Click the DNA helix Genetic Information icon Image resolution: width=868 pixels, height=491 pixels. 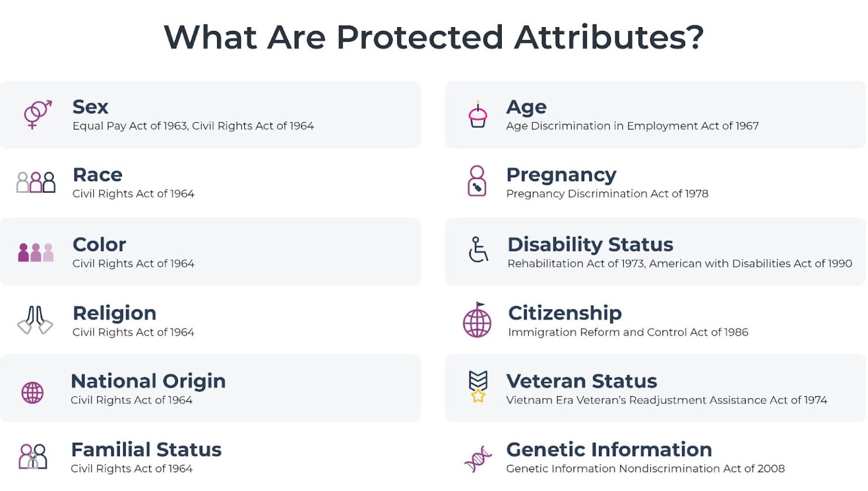pyautogui.click(x=478, y=459)
